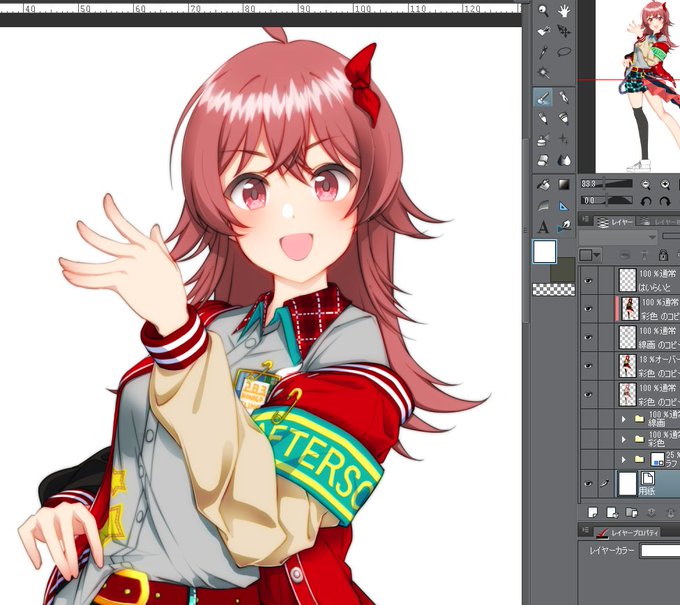The width and height of the screenshot is (680, 605).
Task: Select the Hand move-canvas tool
Action: (564, 11)
